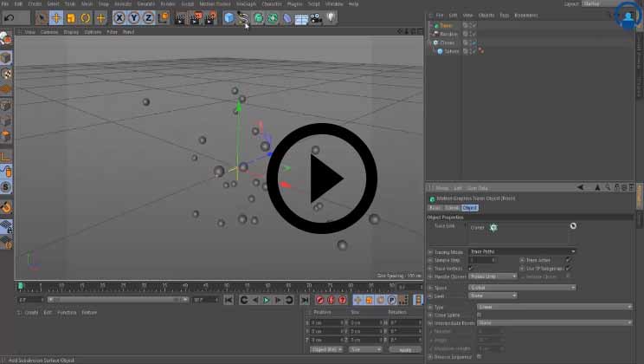Click the Camera object icon
This screenshot has width=644, height=364.
pos(316,17)
